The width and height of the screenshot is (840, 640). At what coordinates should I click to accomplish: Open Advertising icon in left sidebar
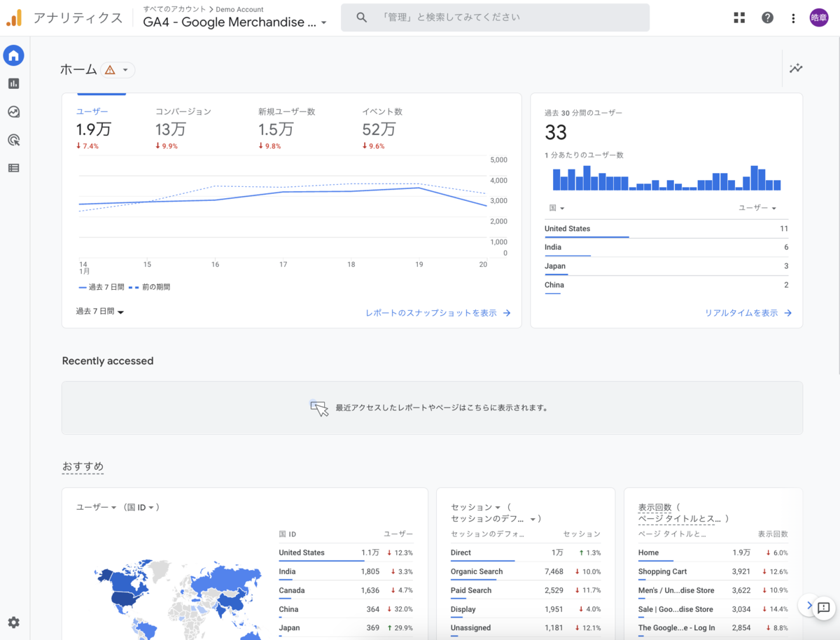(13, 140)
